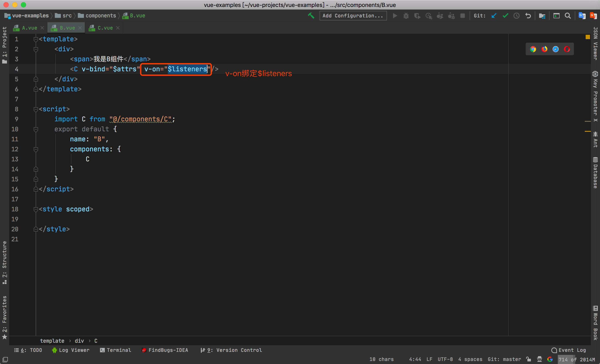Open the Database side panel
This screenshot has width=600, height=364.
coord(595,173)
